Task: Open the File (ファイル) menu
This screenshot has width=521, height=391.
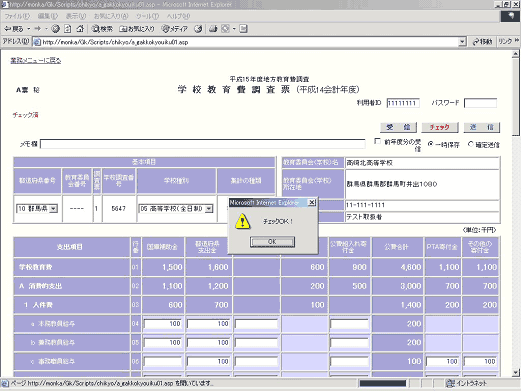Action: click(17, 16)
